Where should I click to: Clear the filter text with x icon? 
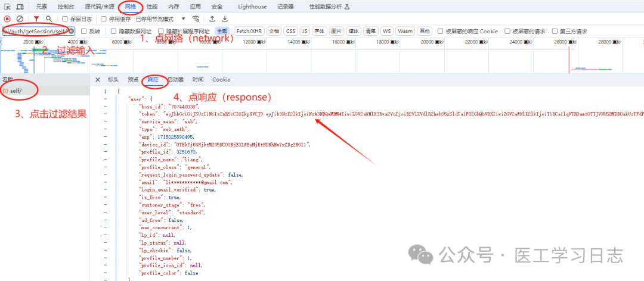click(71, 31)
